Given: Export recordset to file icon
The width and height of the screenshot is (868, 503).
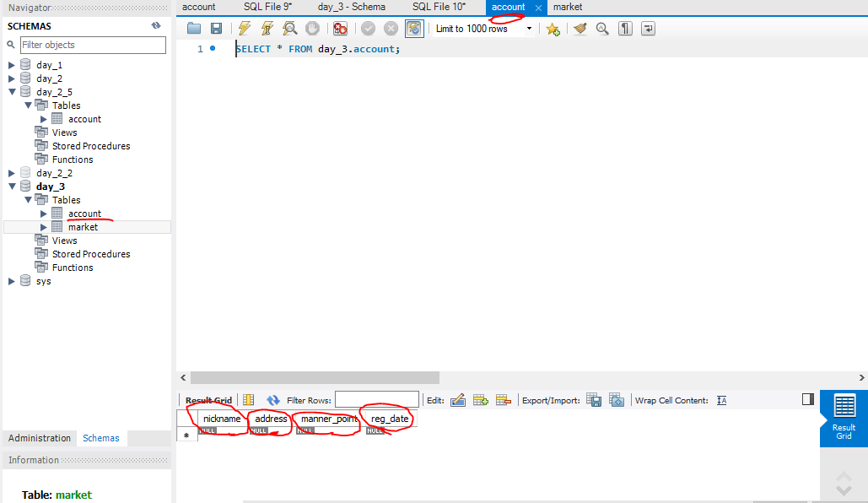Looking at the screenshot, I should pyautogui.click(x=594, y=400).
